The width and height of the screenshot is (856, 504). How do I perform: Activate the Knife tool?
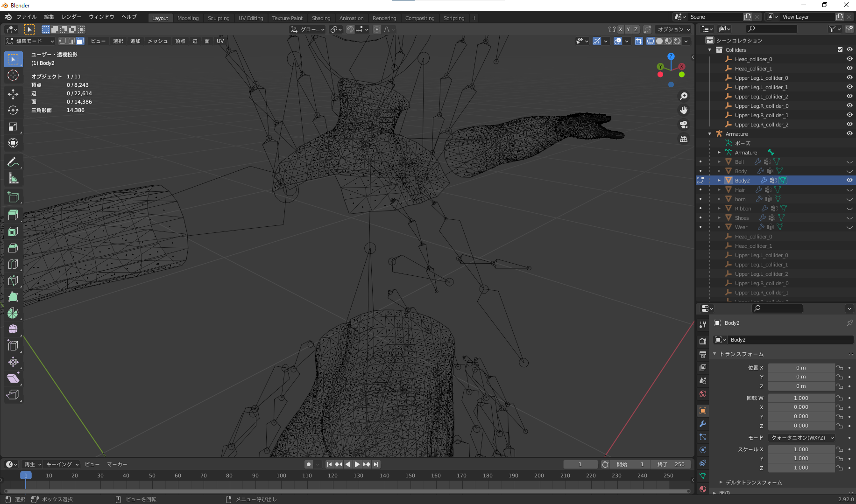pyautogui.click(x=13, y=280)
